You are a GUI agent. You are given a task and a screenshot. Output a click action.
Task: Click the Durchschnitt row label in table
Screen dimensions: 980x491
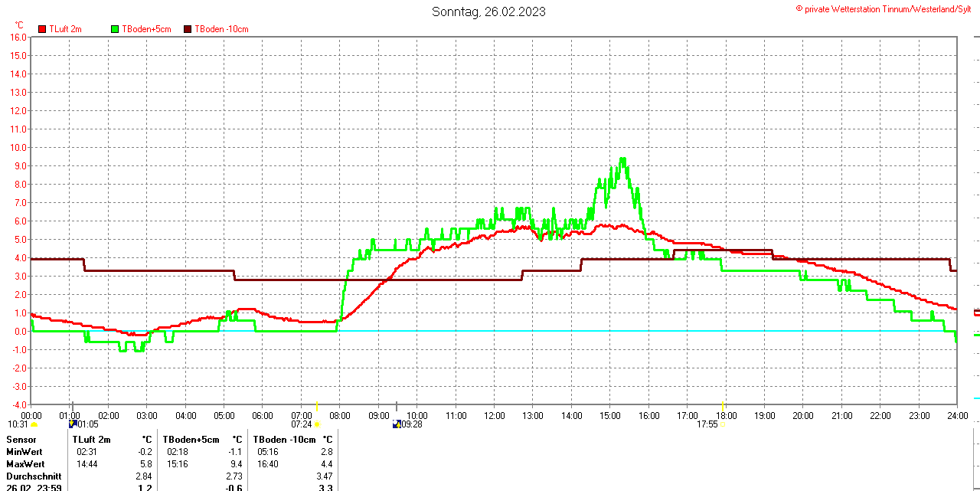click(x=34, y=476)
